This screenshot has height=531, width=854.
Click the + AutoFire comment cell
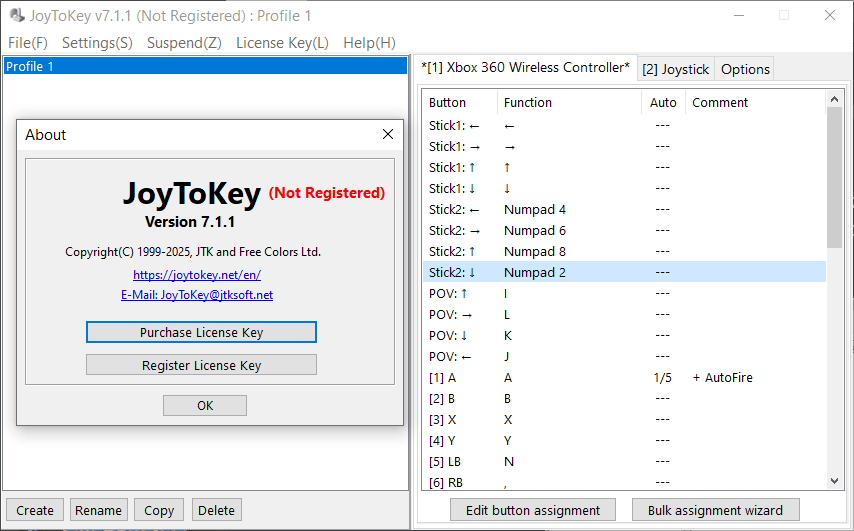point(723,377)
